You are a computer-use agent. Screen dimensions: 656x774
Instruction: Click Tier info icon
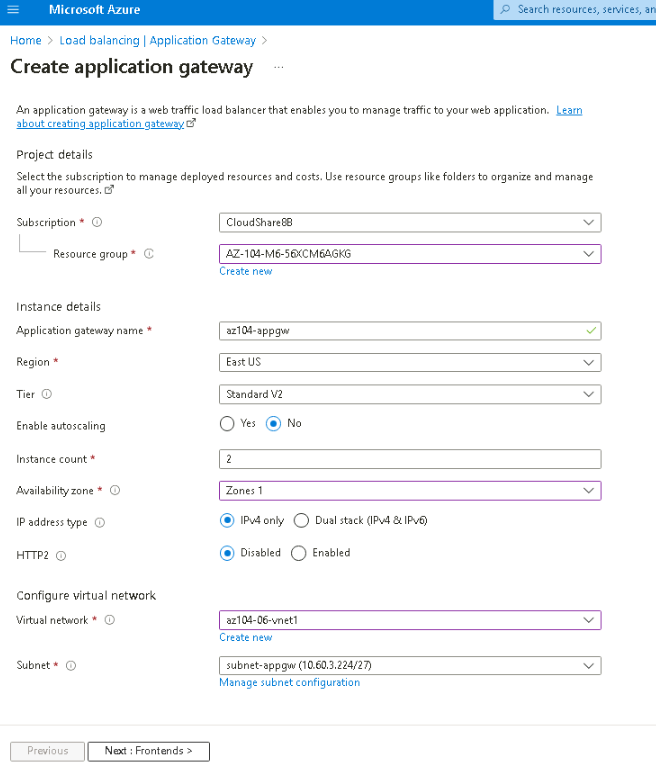pos(46,394)
